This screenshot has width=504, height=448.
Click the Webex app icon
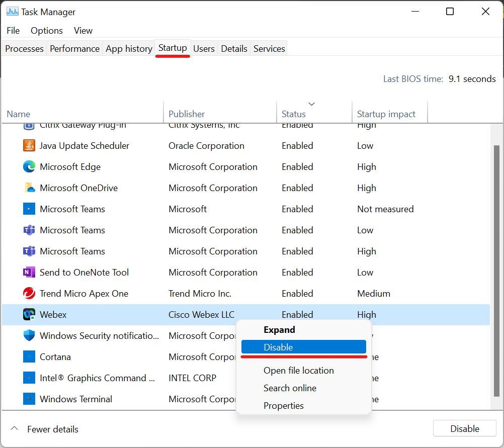coord(29,314)
